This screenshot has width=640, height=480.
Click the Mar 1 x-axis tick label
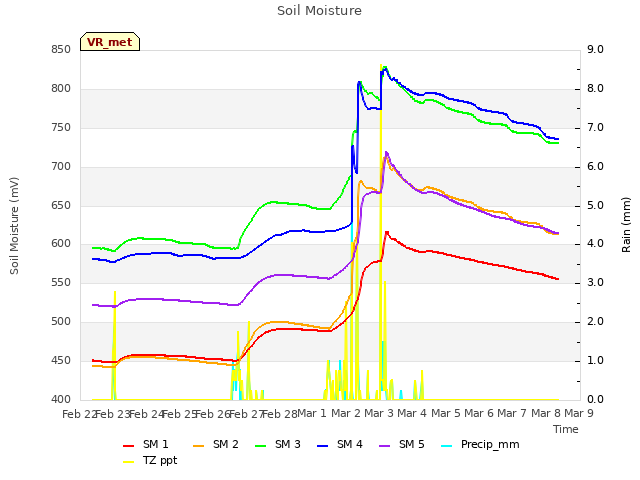coord(312,413)
